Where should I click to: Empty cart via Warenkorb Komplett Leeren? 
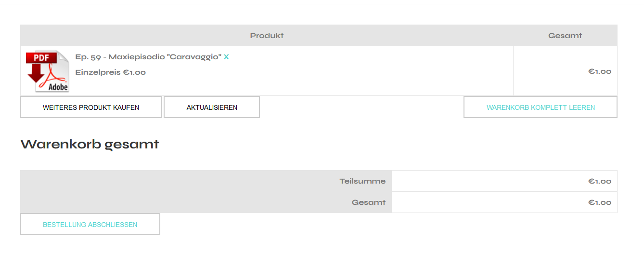[x=540, y=107]
